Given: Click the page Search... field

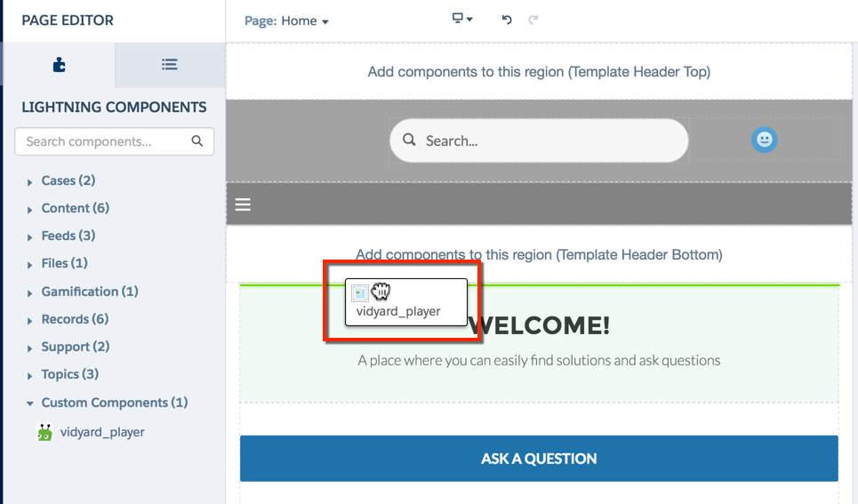Looking at the screenshot, I should (x=539, y=140).
